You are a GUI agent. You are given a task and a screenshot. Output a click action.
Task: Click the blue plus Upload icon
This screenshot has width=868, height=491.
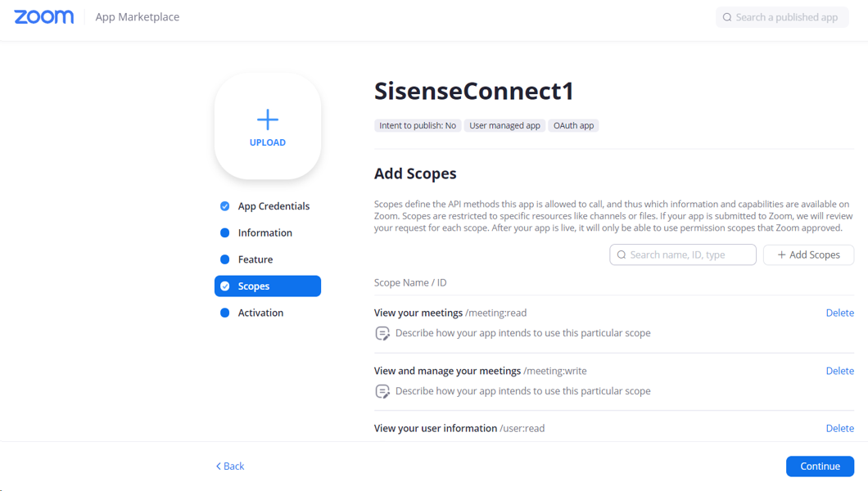[268, 119]
